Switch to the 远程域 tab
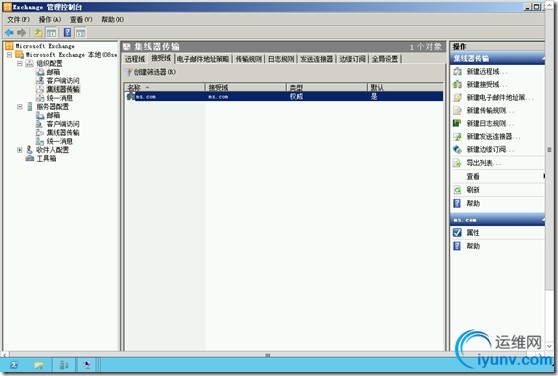 coord(135,59)
